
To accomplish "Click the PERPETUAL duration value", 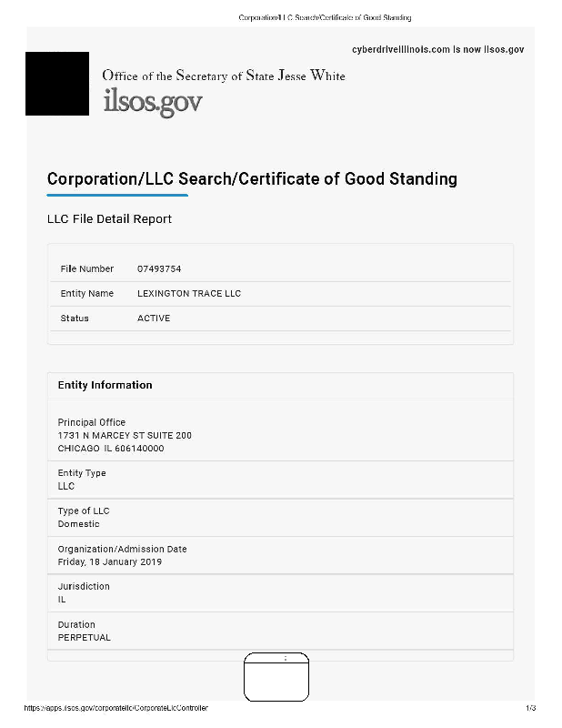I will pos(84,638).
